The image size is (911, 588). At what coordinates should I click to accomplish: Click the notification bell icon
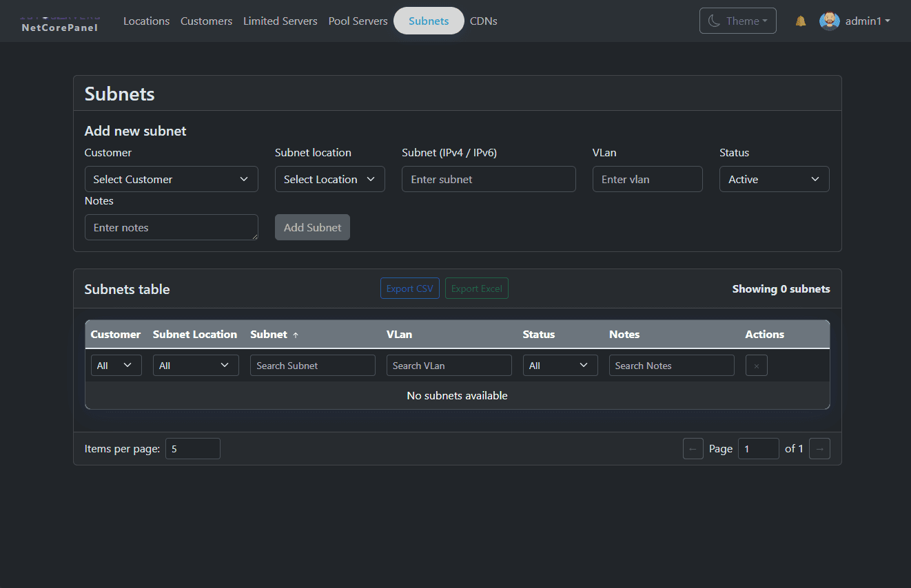[801, 21]
